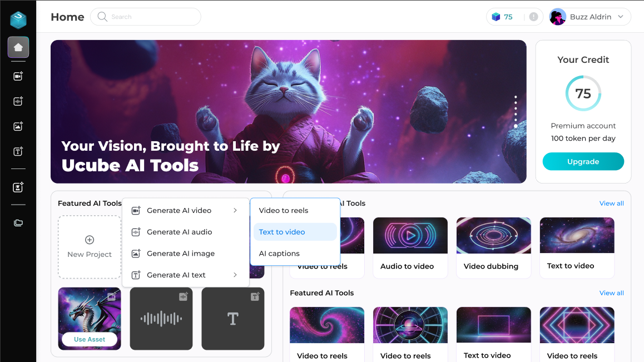Click the Upgrade button
The width and height of the screenshot is (644, 362).
point(583,161)
